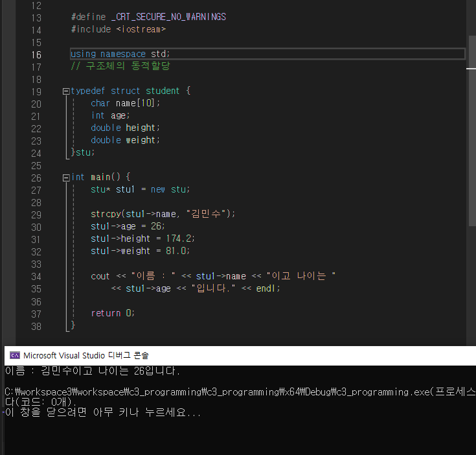Click line number 16 in the gutter

point(36,54)
